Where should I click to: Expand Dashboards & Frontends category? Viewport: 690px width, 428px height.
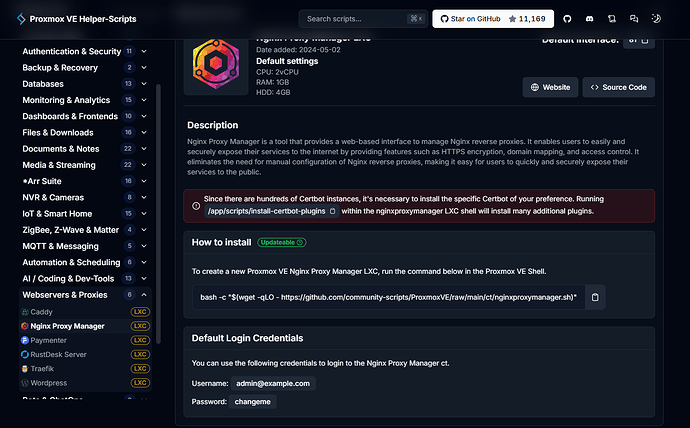(x=84, y=117)
